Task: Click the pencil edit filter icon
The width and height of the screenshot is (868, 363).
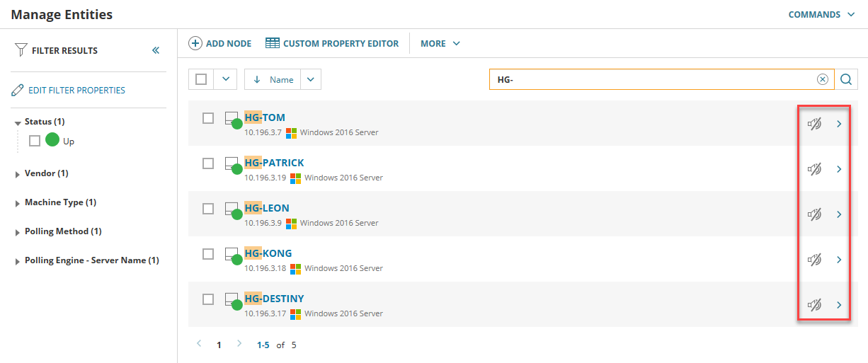Action: 18,90
